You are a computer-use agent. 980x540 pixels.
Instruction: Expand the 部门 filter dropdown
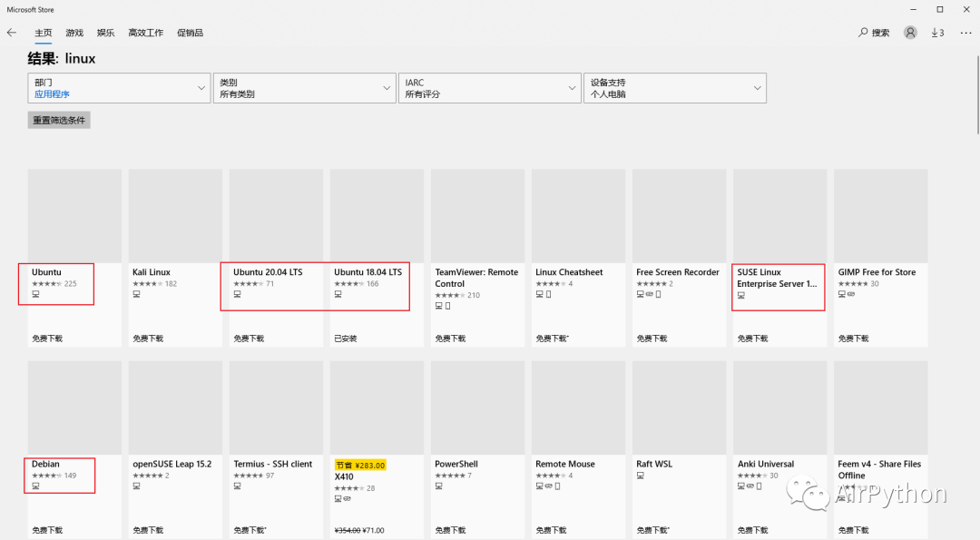119,88
